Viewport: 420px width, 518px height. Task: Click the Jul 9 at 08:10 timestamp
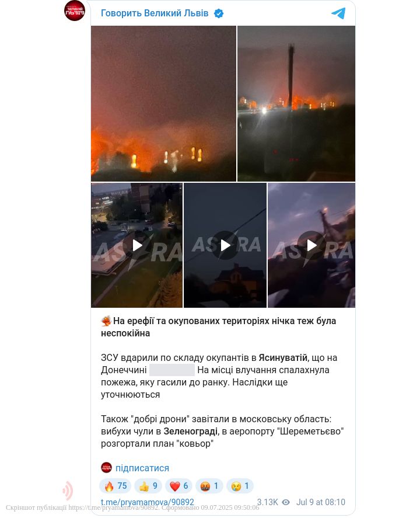(x=321, y=502)
